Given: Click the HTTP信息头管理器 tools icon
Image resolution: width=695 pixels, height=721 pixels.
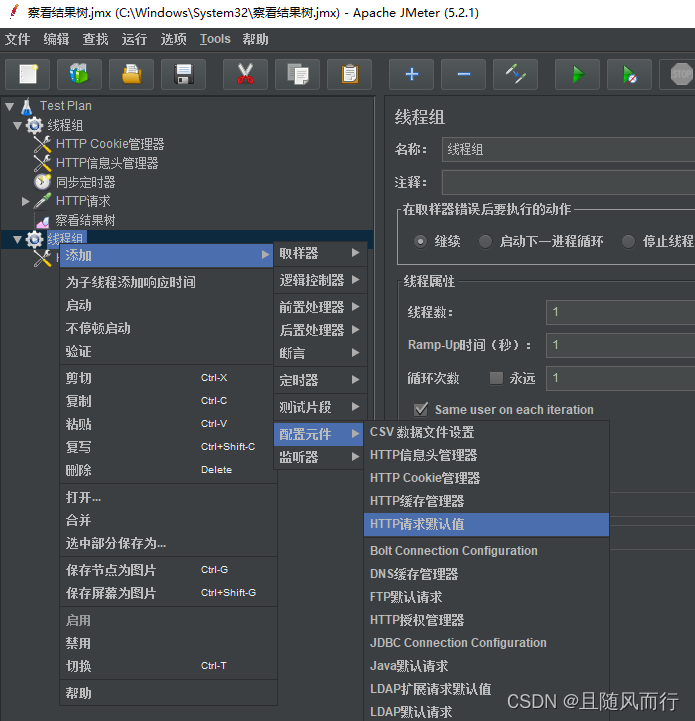Looking at the screenshot, I should point(42,163).
